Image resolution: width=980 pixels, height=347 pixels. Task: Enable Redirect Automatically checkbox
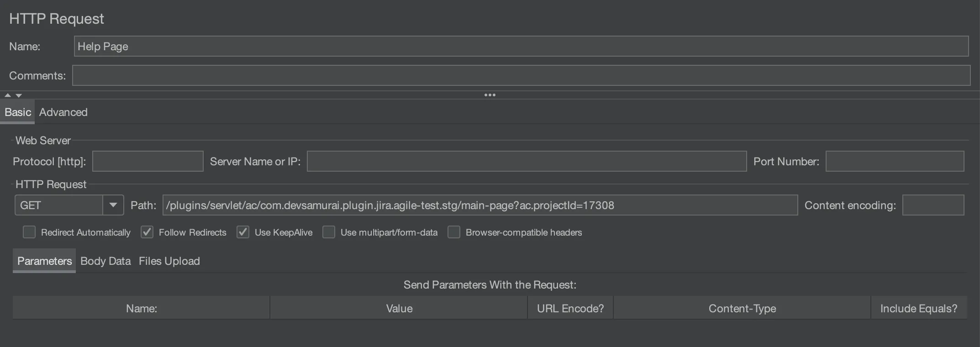tap(29, 232)
